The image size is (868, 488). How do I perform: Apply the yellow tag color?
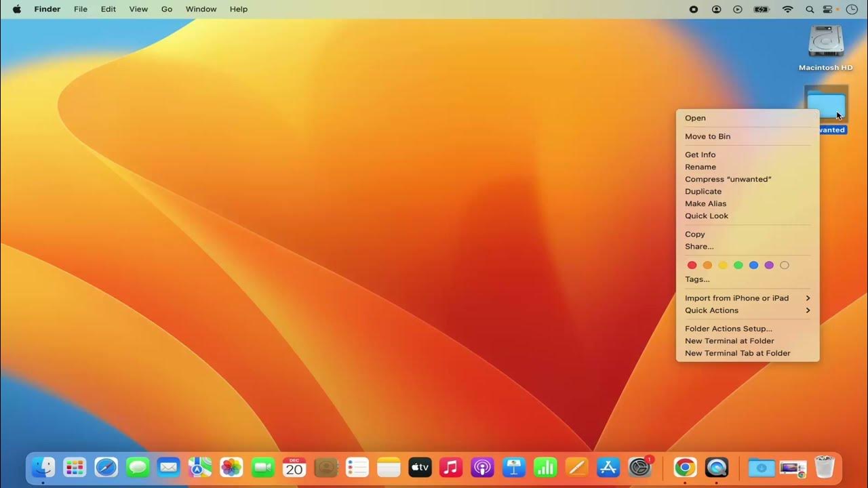(x=723, y=265)
